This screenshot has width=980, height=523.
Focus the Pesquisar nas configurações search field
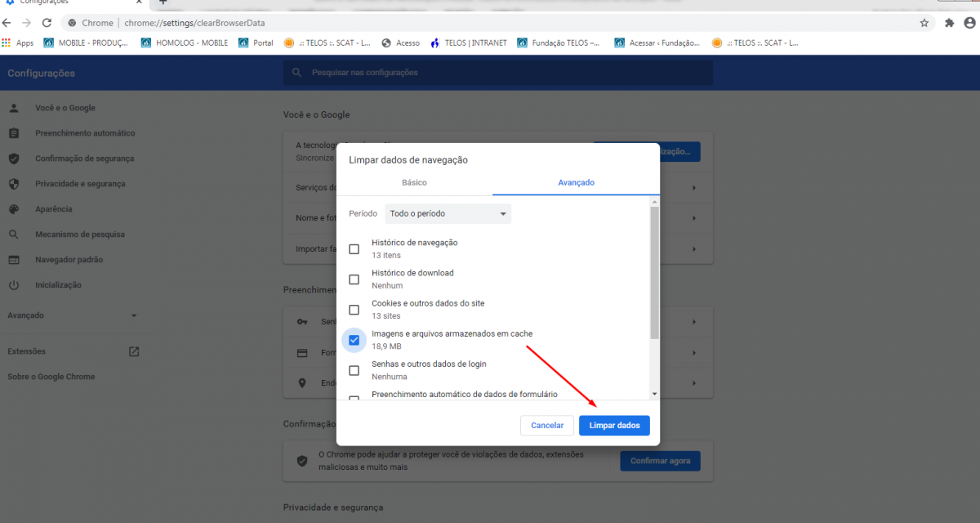(x=498, y=73)
